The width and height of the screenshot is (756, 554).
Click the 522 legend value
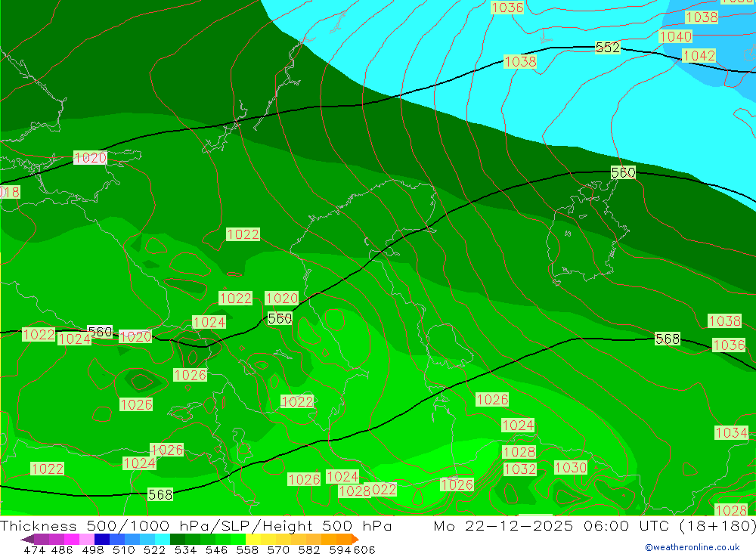[x=155, y=549]
